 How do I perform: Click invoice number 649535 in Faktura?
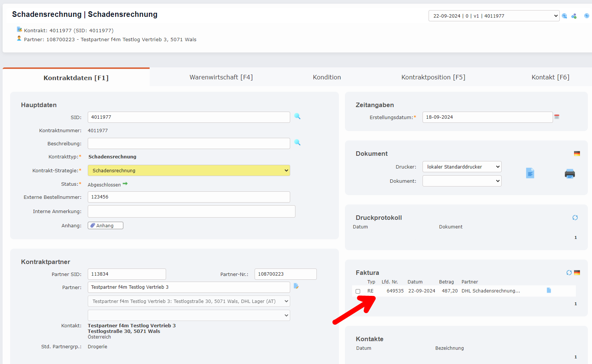(x=395, y=291)
